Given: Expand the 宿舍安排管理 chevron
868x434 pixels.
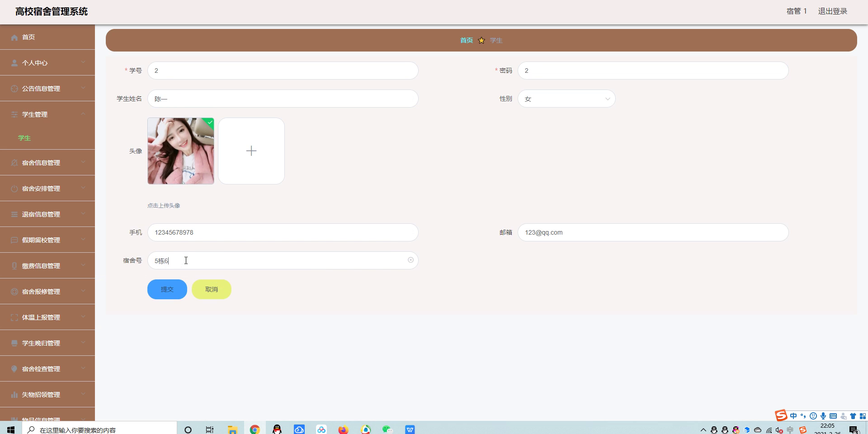Looking at the screenshot, I should click(83, 188).
